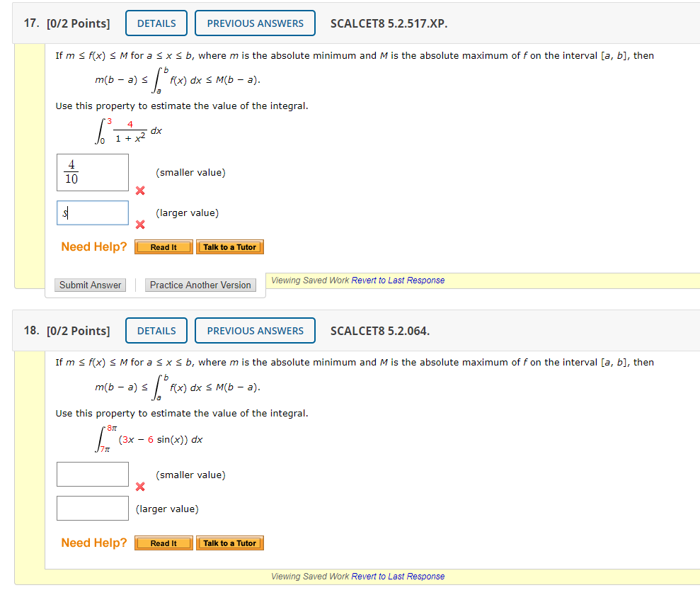Open DETAILS for question 18

coord(156,330)
